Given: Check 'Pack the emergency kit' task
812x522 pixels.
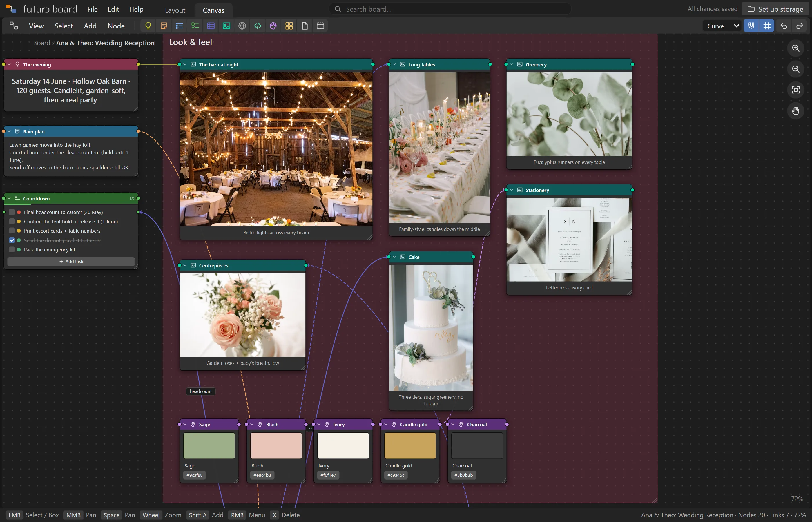Looking at the screenshot, I should [x=12, y=249].
